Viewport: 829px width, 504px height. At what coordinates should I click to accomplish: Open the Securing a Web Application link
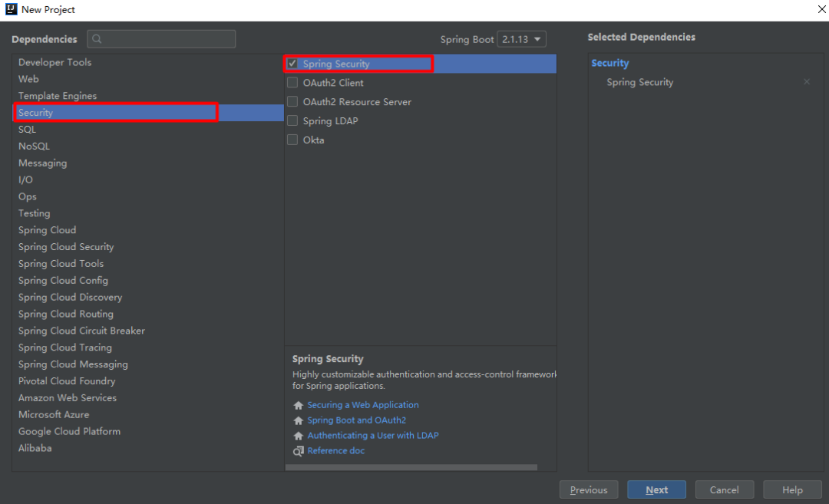[x=363, y=405]
